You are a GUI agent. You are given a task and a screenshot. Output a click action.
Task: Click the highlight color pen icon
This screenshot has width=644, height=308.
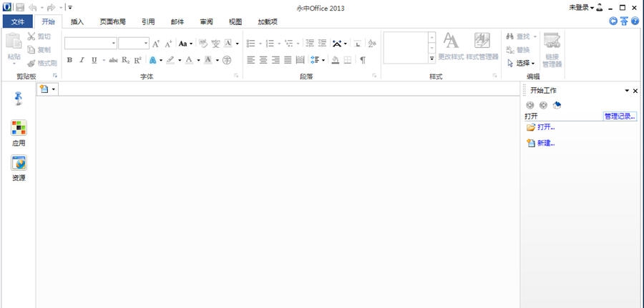pos(170,60)
